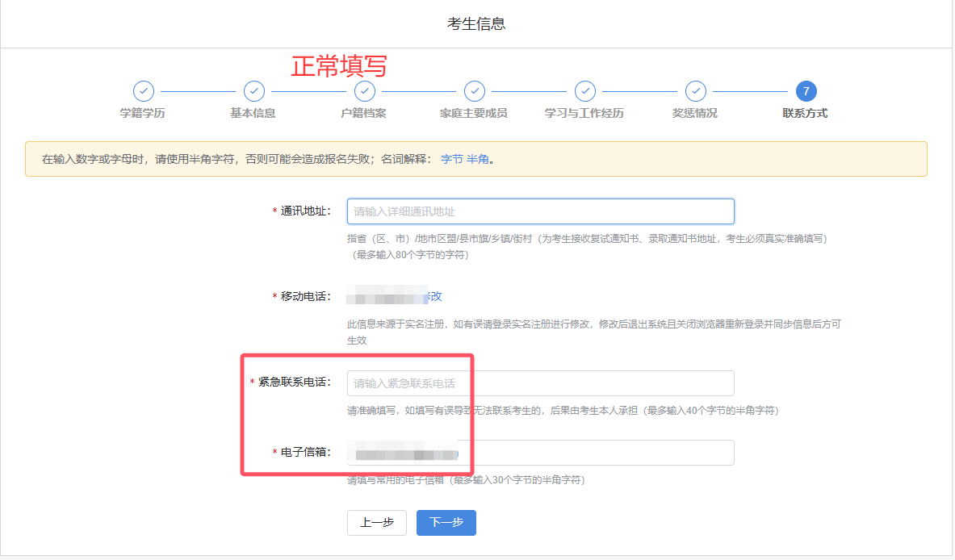Image resolution: width=955 pixels, height=560 pixels.
Task: Switch to the 基本信息 step label
Action: (x=253, y=113)
